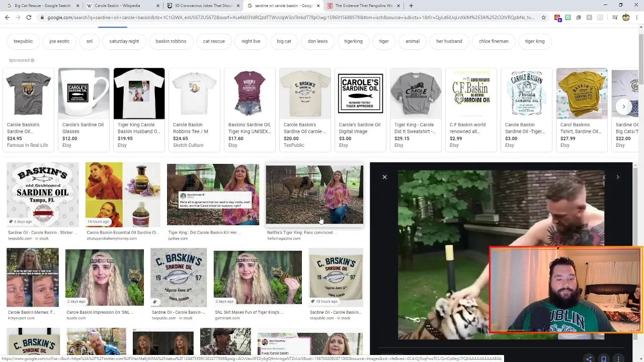
Task: Click the browser forward arrow
Action: coord(18,17)
